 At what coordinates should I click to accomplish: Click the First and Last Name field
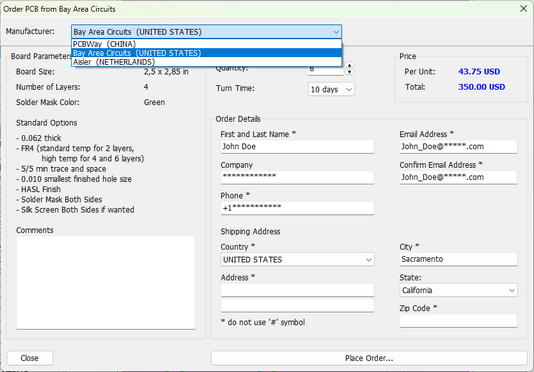point(297,147)
